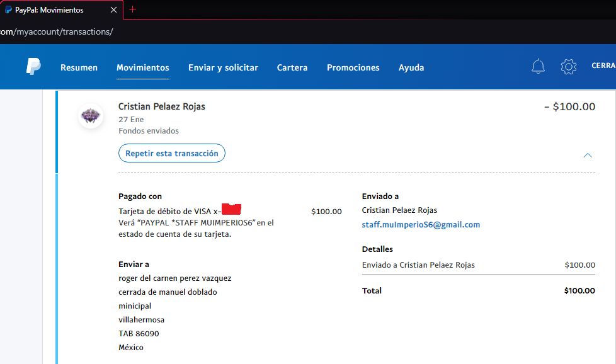
Task: Open the settings gear icon
Action: (x=569, y=67)
